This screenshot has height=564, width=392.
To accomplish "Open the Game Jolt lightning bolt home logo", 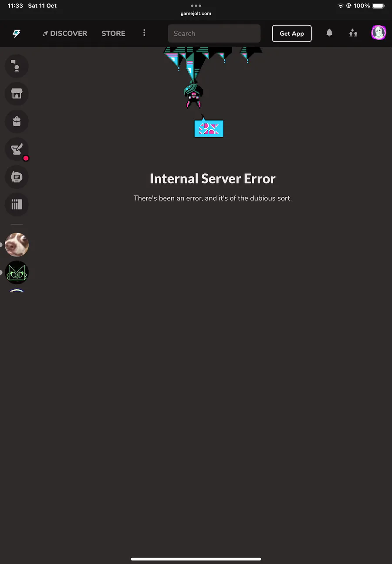I will coord(17,34).
